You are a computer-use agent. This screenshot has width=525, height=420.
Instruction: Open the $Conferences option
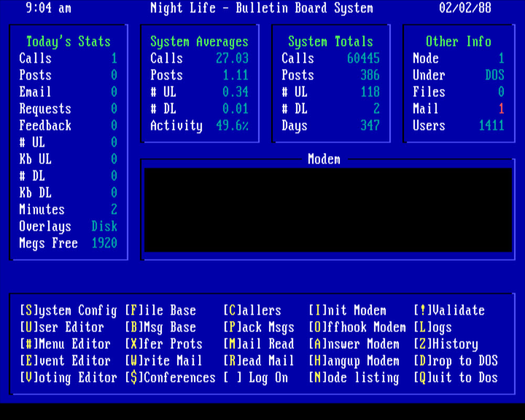tap(170, 377)
